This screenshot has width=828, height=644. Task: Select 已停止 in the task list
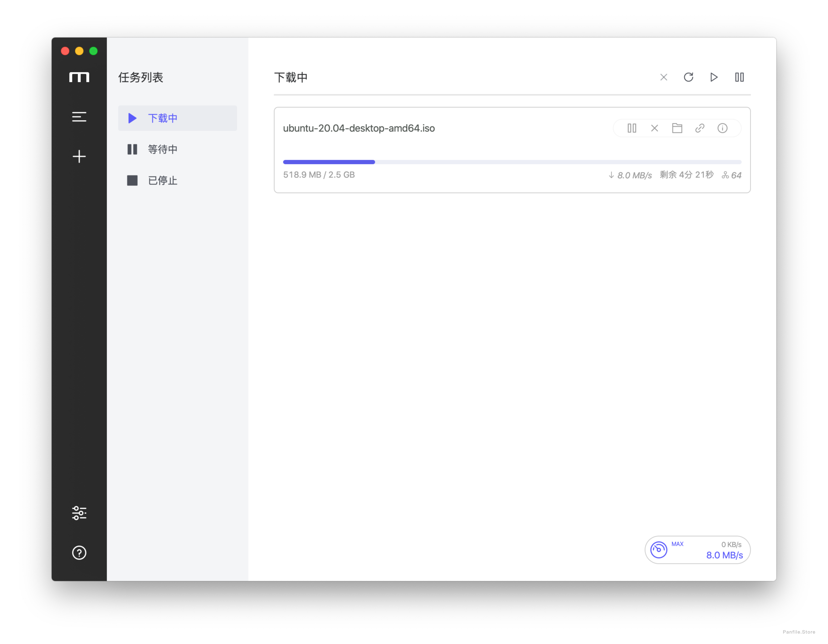[177, 180]
